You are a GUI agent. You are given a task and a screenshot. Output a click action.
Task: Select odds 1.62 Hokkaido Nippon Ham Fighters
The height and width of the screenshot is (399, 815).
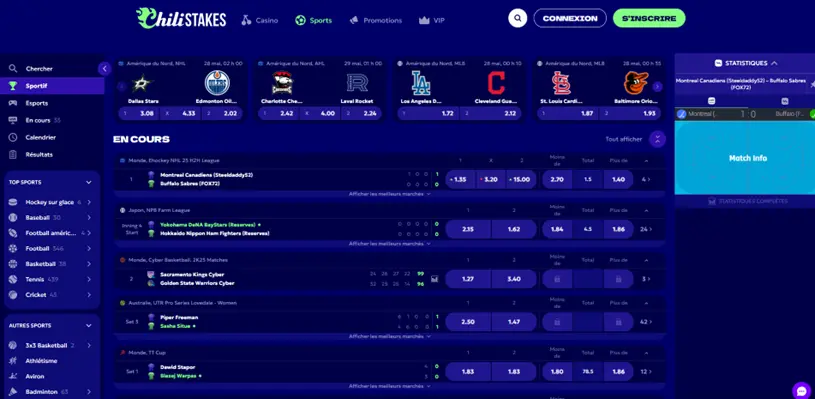tap(514, 229)
